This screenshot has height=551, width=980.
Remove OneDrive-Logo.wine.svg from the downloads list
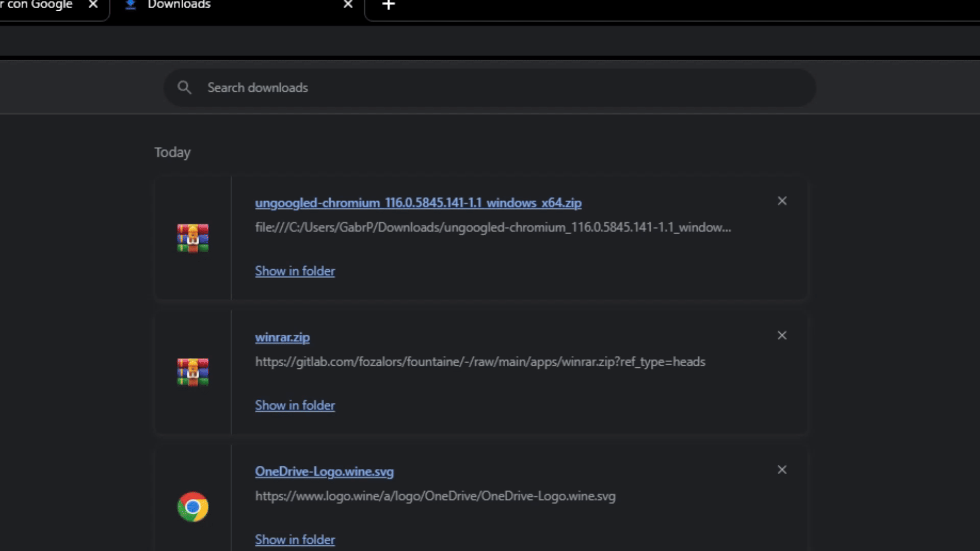[x=781, y=469]
